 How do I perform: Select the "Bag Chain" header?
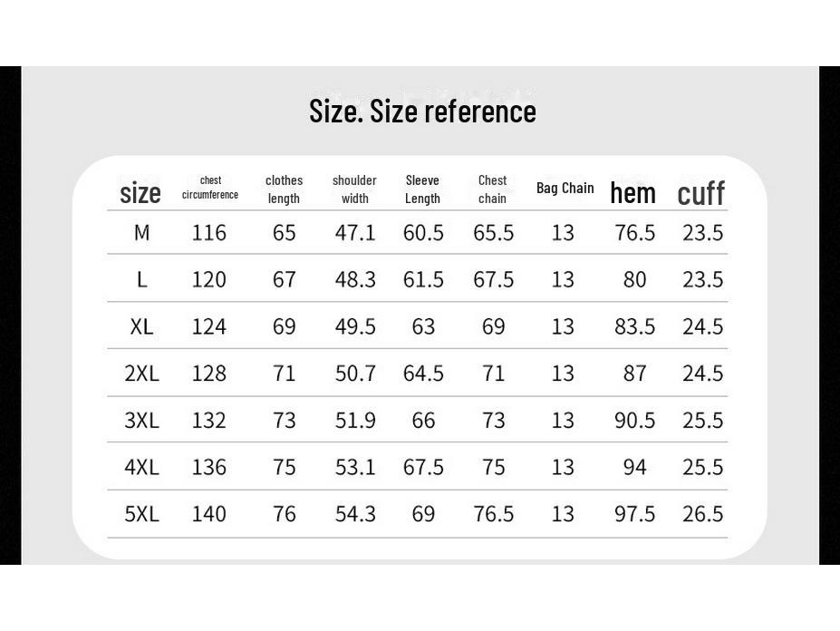tap(565, 189)
